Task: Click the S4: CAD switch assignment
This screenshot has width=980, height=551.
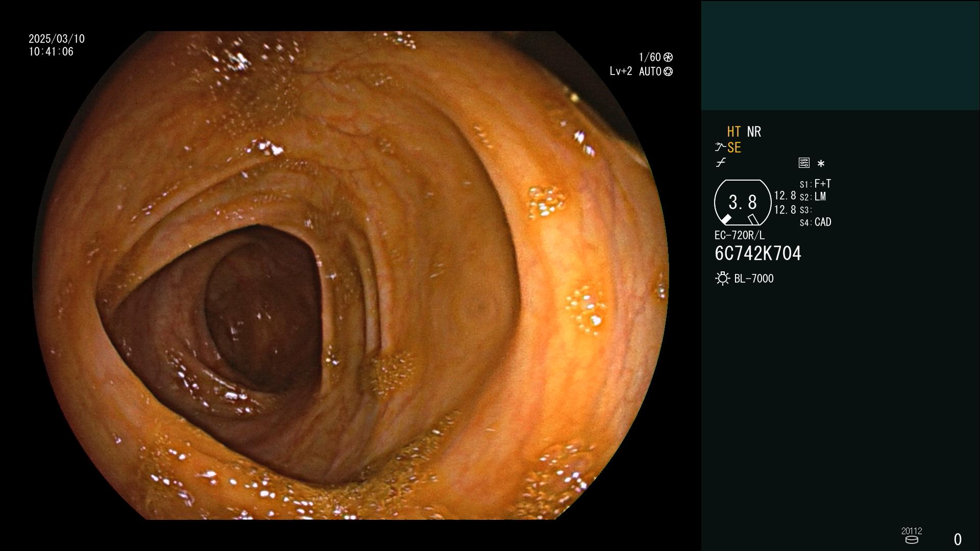Action: [x=815, y=222]
